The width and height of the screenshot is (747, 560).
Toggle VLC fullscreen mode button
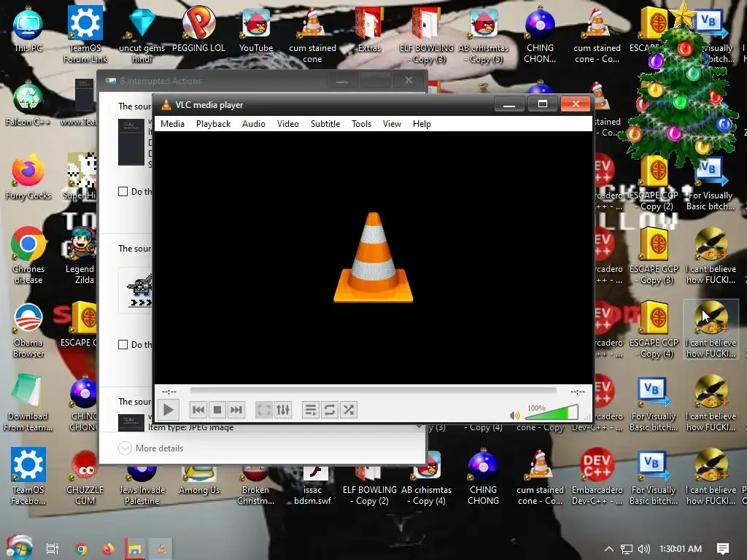[x=264, y=410]
